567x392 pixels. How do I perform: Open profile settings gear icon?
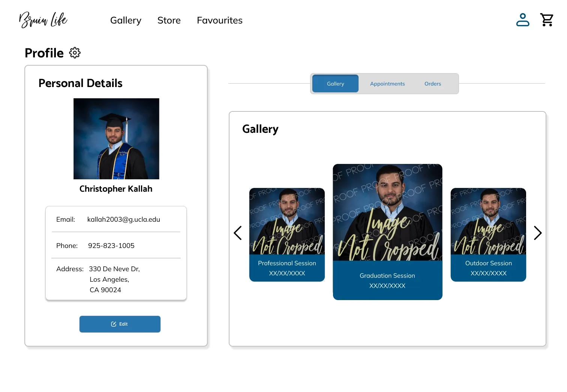pos(75,53)
